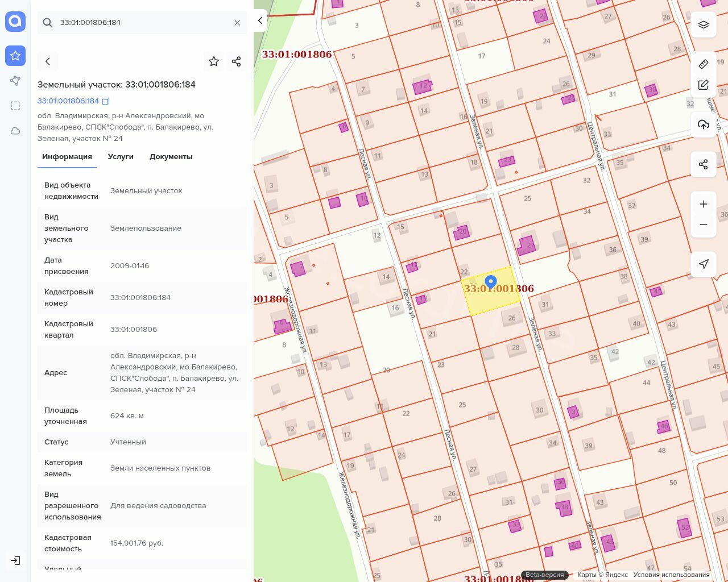Click the Площадь уточненная label
Screen dimensions: 728x582
(x=65, y=416)
